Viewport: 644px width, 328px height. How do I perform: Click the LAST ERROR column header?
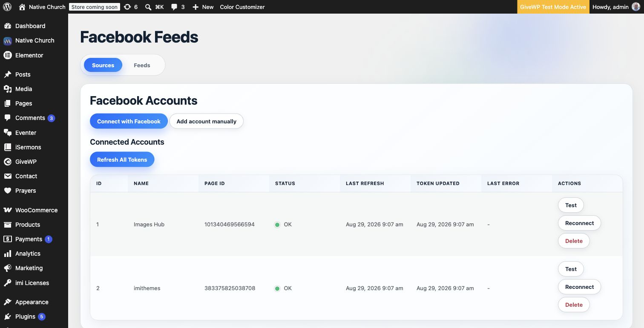click(503, 183)
